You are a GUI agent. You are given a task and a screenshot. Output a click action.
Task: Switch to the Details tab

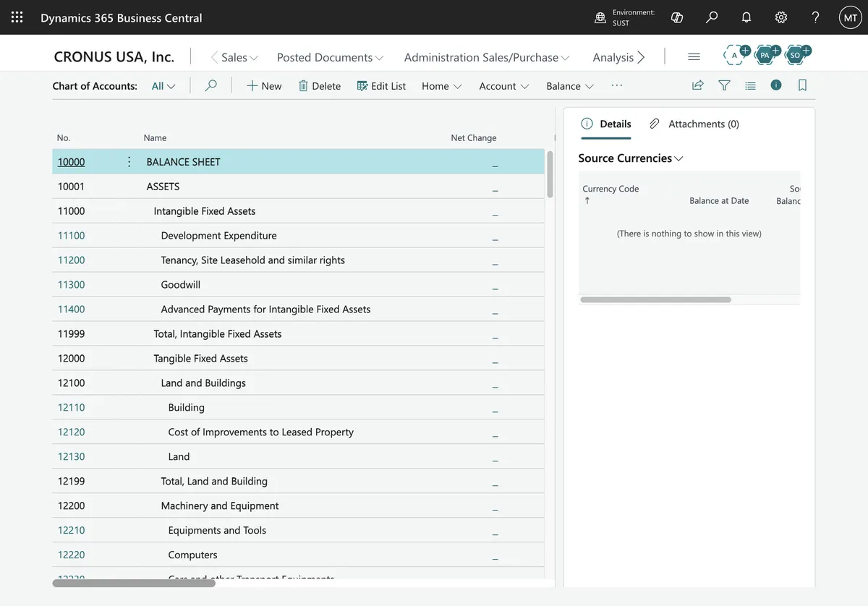click(606, 124)
